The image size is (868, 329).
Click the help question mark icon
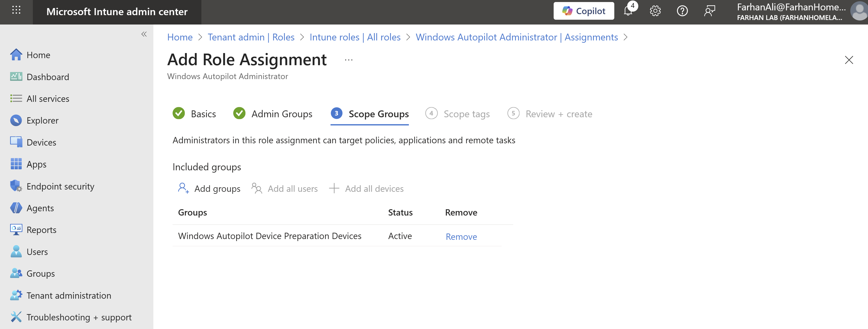pos(682,11)
